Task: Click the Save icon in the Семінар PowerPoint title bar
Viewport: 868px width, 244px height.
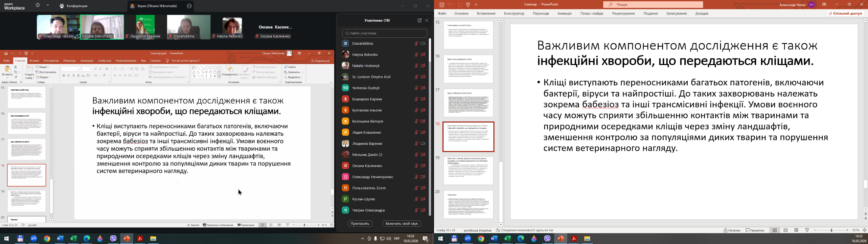Action: [x=442, y=5]
